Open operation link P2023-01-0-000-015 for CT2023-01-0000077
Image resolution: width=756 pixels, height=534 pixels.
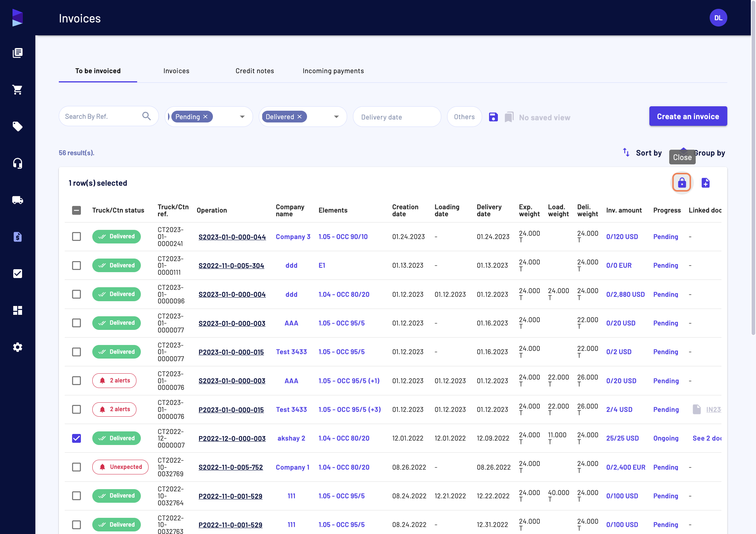[231, 352]
